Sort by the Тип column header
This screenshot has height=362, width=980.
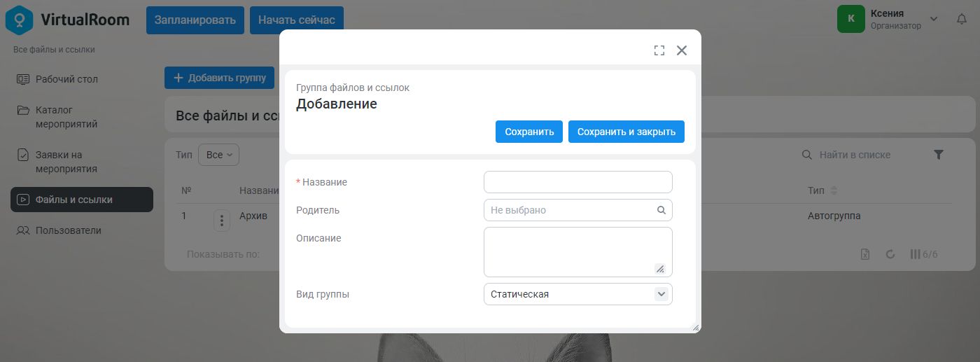(822, 190)
